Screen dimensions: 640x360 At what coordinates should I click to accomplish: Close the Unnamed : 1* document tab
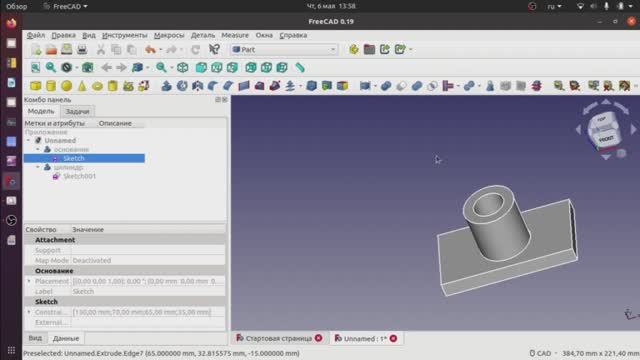click(x=393, y=338)
